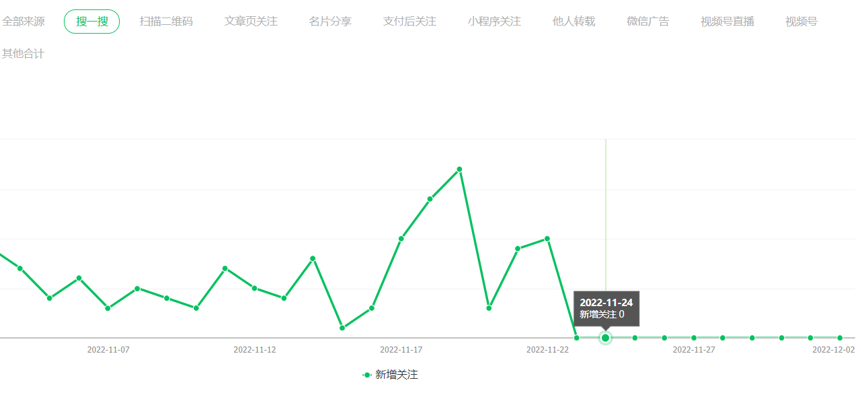Screen dimensions: 868x399
Task: Select the data point above 2022-11-17 label
Action: (x=401, y=239)
